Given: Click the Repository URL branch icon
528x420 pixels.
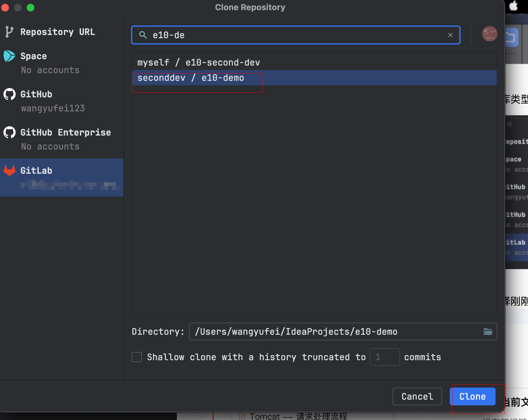Looking at the screenshot, I should point(9,32).
